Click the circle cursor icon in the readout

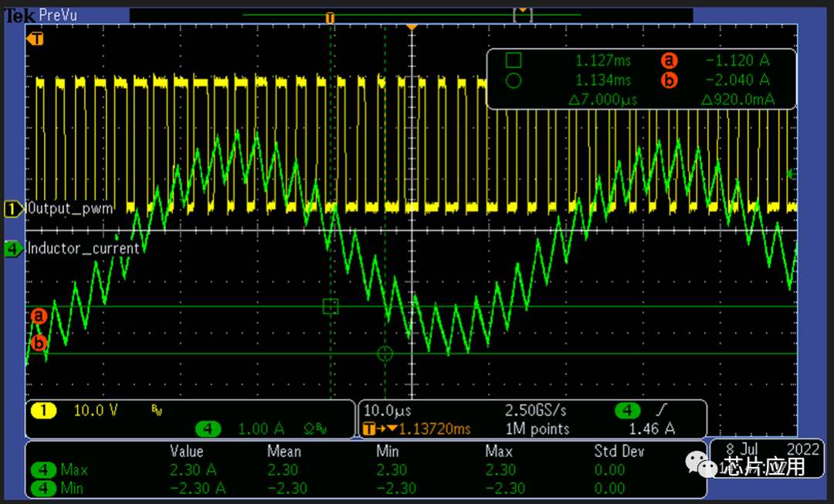pos(514,79)
